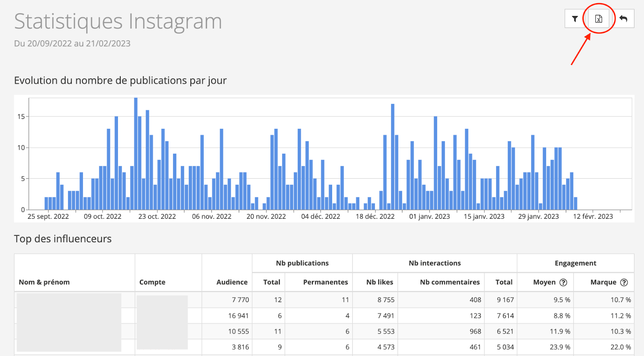Click the blurred account name block
The height and width of the screenshot is (356, 644).
(x=162, y=322)
